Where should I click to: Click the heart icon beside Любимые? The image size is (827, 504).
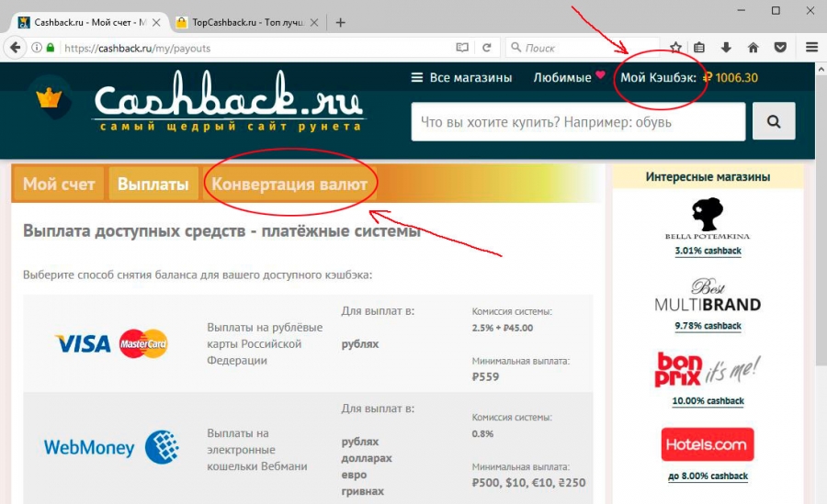coord(600,75)
